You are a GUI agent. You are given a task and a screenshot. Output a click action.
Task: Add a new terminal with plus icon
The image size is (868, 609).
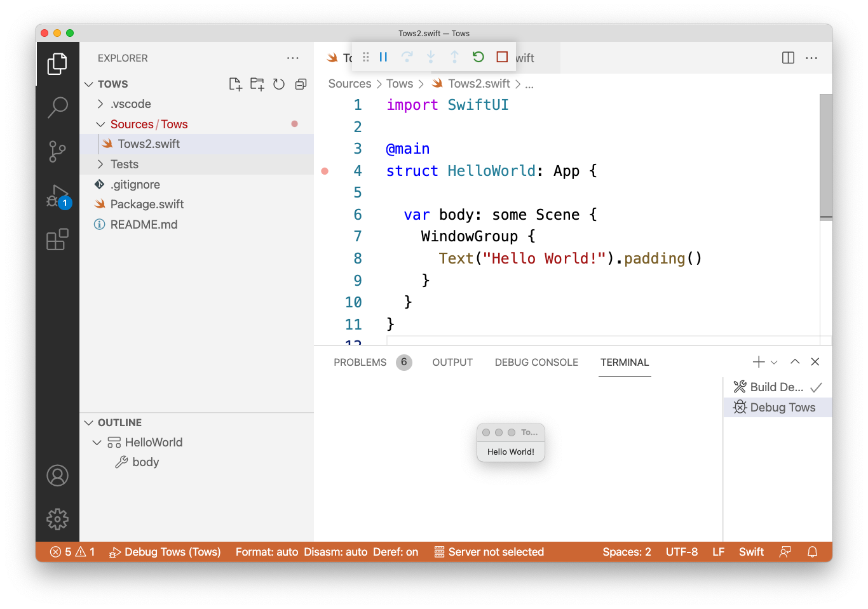point(759,362)
